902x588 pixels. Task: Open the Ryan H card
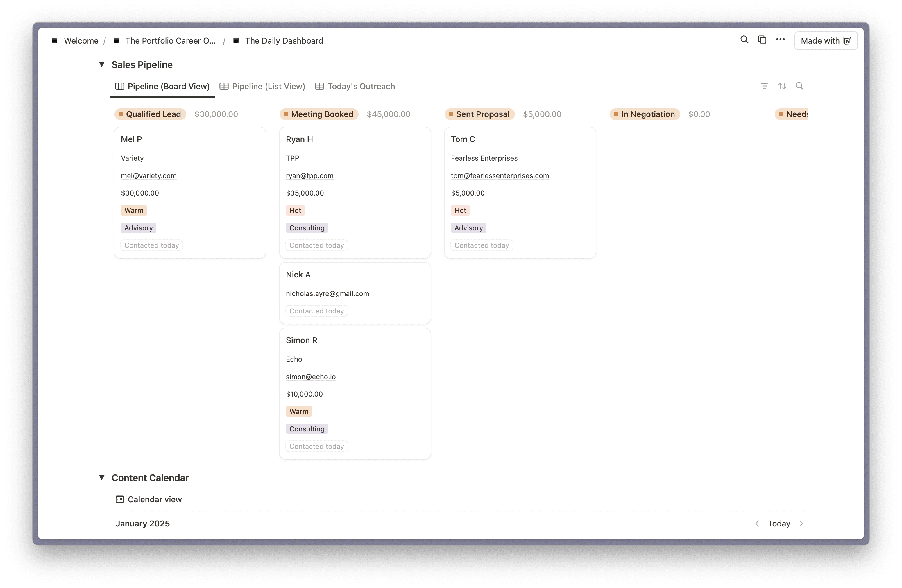pos(299,139)
